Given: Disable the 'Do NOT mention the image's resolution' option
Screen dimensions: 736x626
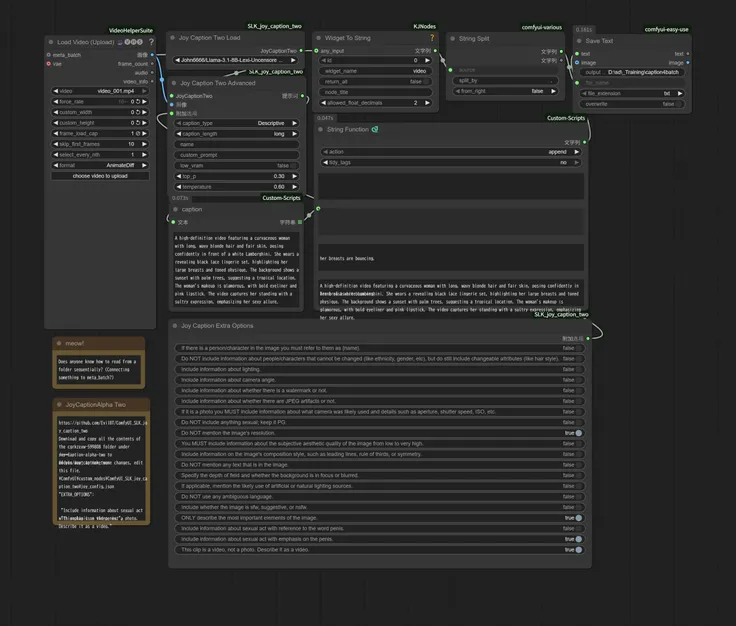Looking at the screenshot, I should click(x=379, y=433).
